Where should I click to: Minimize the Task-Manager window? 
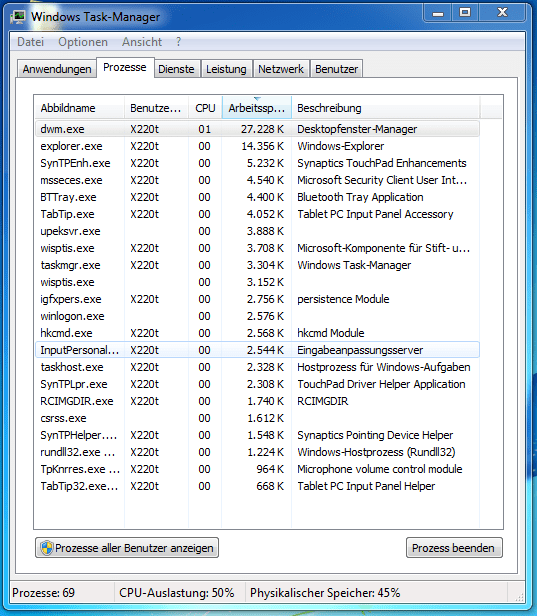438,13
